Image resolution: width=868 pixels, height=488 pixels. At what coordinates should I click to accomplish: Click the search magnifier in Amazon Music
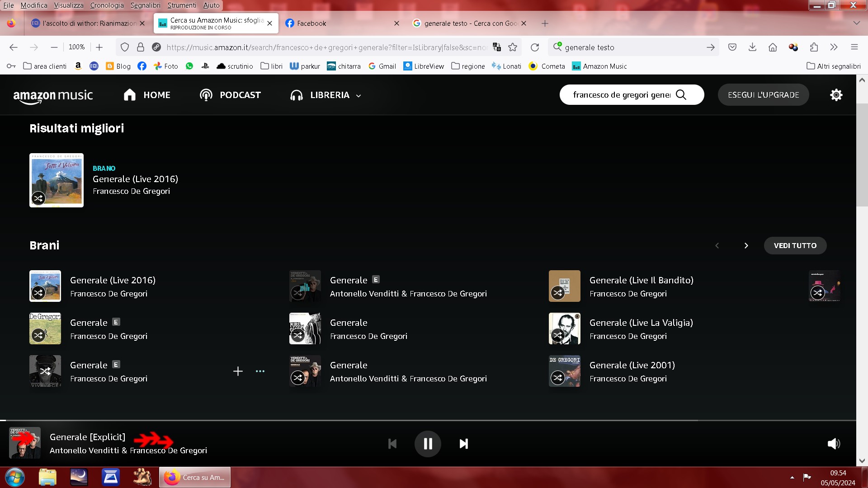[x=681, y=94]
